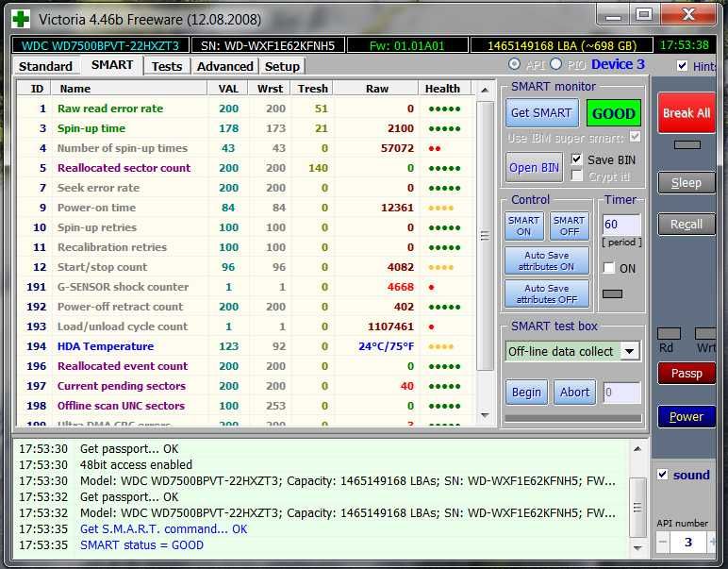
Task: Click the Timer status indicator
Action: tap(612, 293)
